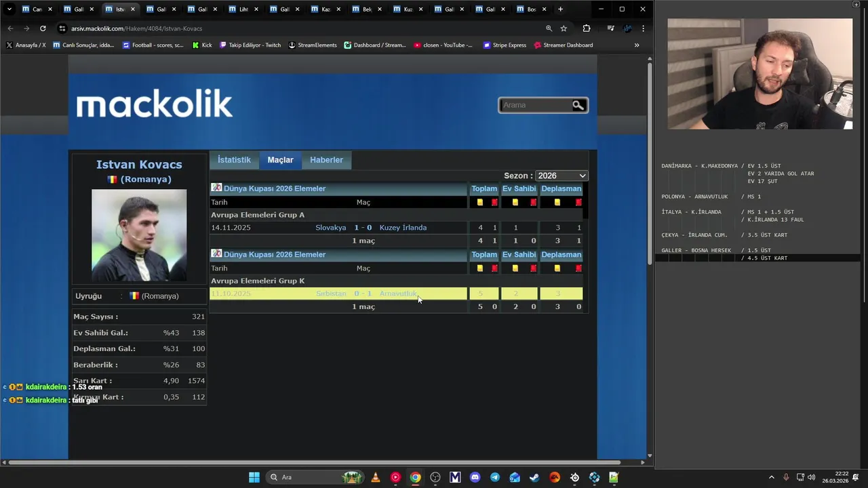Open the Kuzey İrlanda team link
Viewport: 868px width, 488px height.
click(403, 228)
